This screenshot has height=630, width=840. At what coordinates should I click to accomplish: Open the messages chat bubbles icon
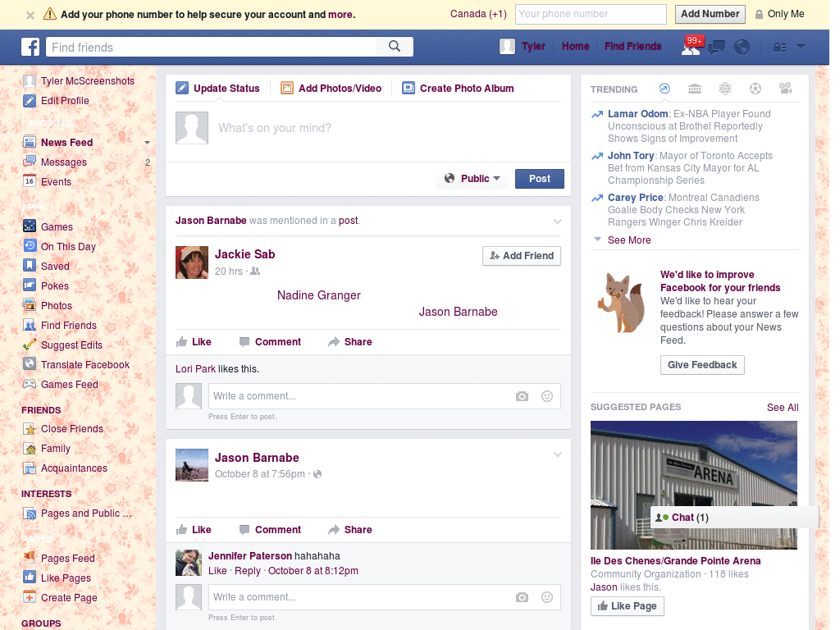click(x=716, y=47)
